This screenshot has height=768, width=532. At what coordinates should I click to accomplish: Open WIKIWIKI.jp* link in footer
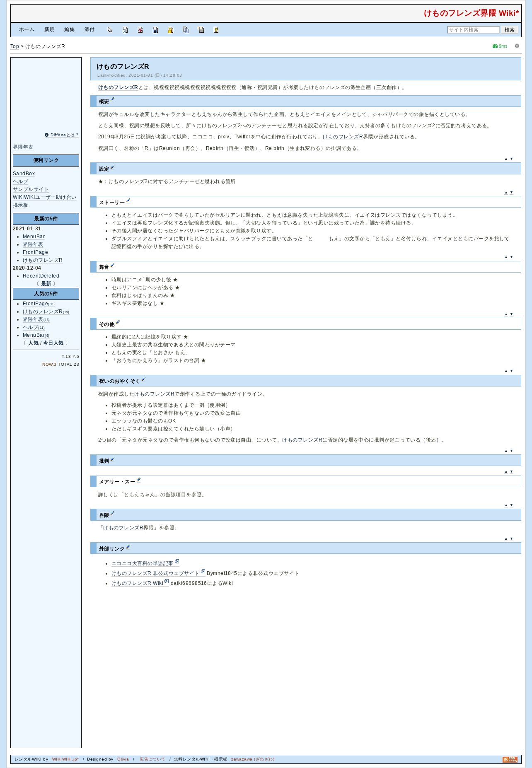point(65,760)
